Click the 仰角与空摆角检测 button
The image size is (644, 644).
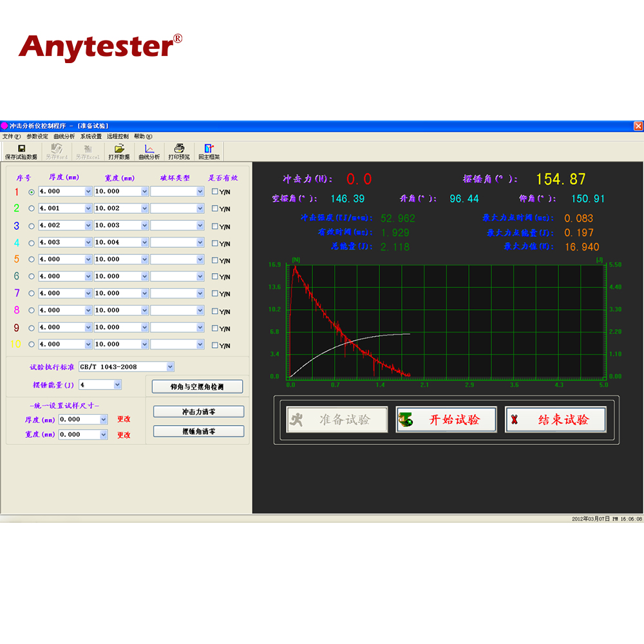click(x=197, y=386)
